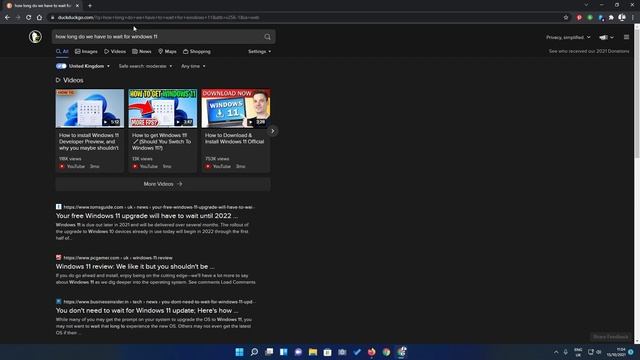Open File Explorer from the taskbar
The width and height of the screenshot is (640, 360).
(x=313, y=352)
